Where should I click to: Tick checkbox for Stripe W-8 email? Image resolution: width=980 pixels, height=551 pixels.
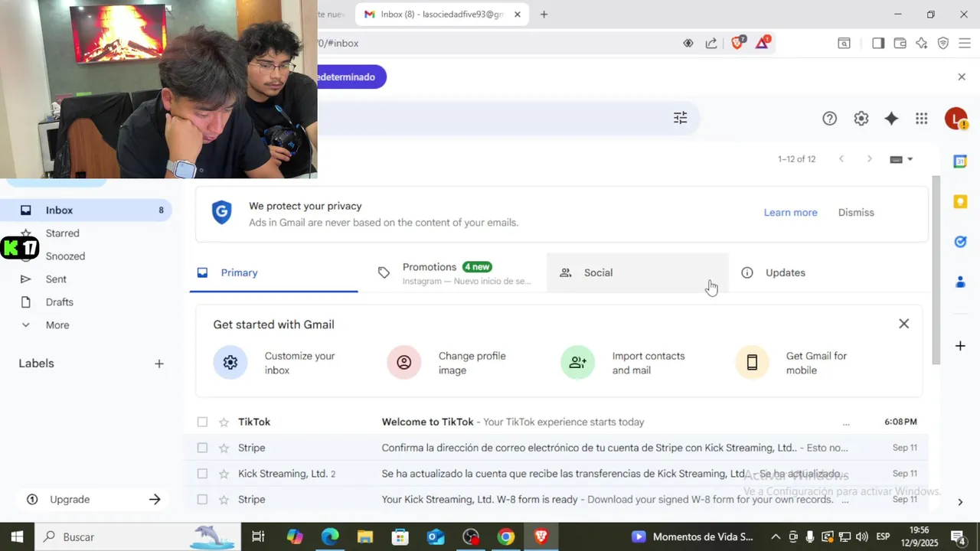point(202,500)
